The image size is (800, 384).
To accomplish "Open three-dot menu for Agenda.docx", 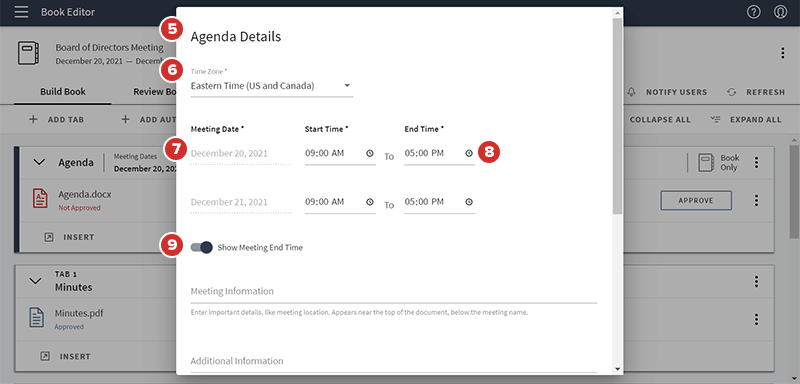I will 757,200.
